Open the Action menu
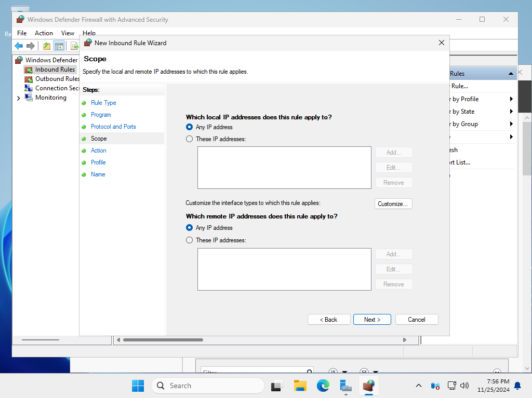532x398 pixels. pyautogui.click(x=44, y=33)
